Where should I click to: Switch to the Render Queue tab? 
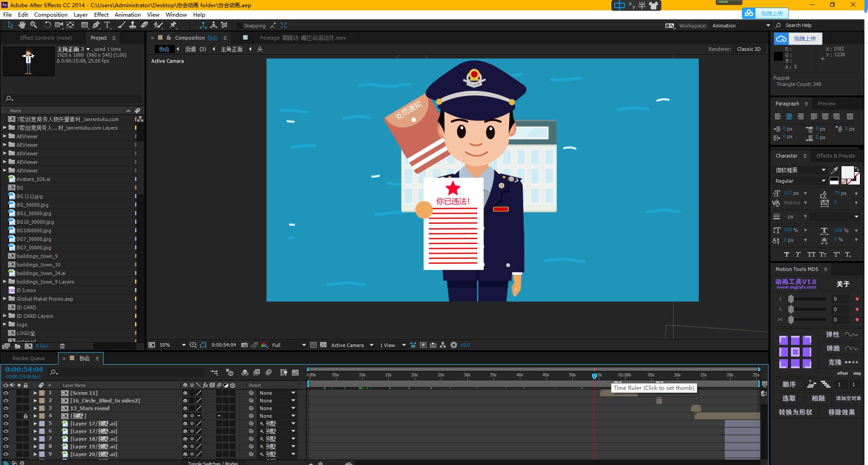pos(28,358)
